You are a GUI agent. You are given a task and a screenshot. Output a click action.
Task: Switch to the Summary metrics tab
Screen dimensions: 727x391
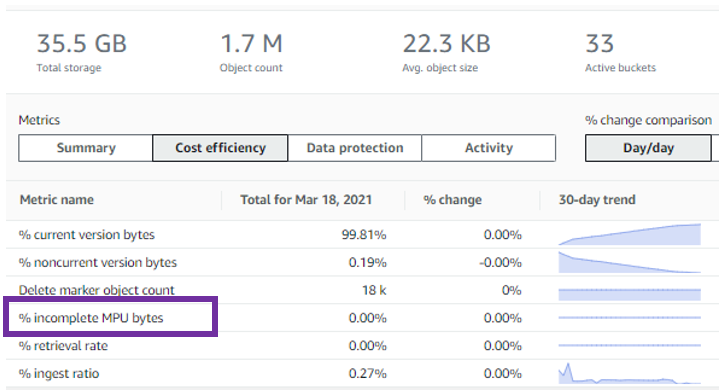tap(85, 148)
